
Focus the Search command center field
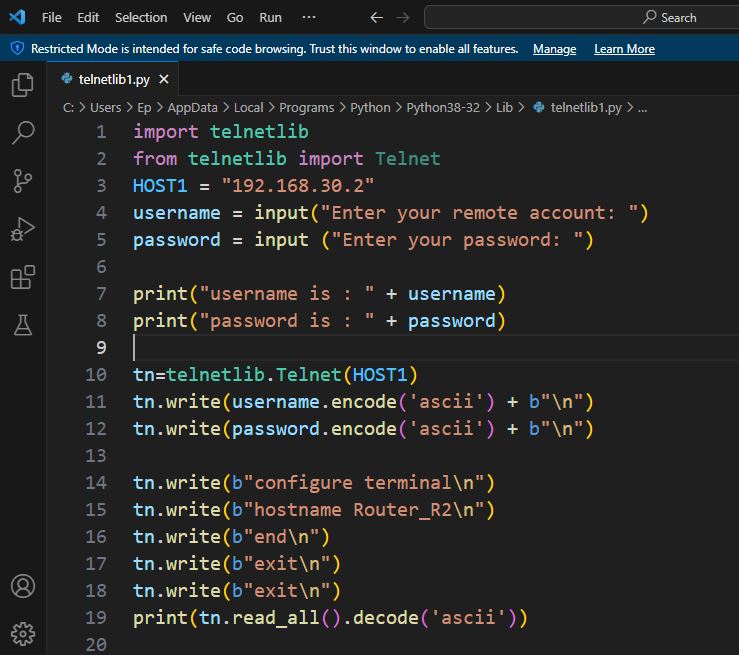(x=582, y=17)
